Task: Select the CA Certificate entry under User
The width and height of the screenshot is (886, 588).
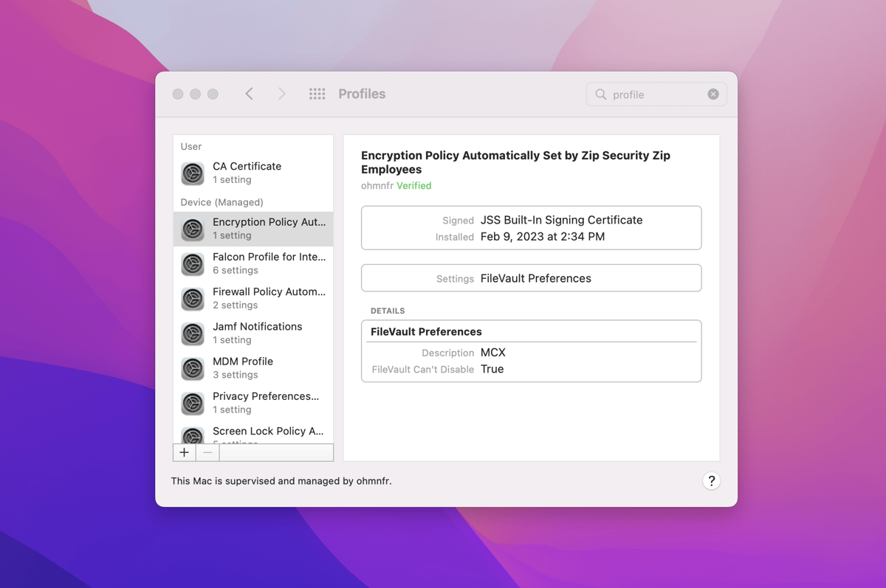Action: pyautogui.click(x=247, y=166)
